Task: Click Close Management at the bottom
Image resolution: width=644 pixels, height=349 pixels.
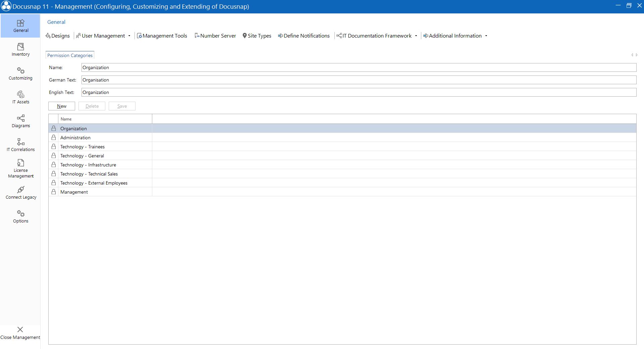Action: point(20,333)
